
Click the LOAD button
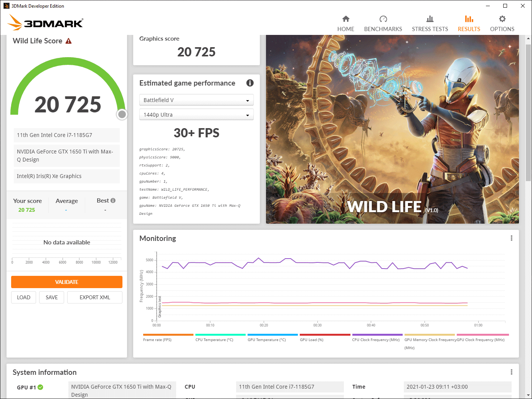pyautogui.click(x=23, y=297)
